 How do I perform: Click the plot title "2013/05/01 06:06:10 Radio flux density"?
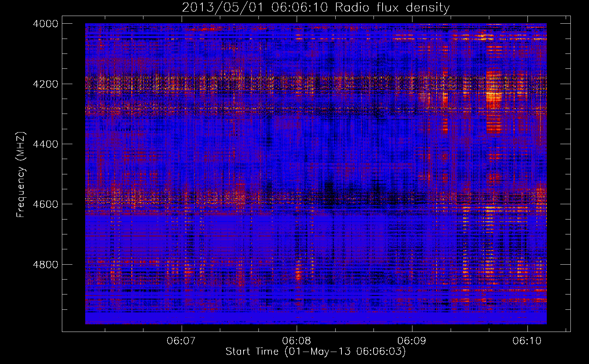pos(316,7)
